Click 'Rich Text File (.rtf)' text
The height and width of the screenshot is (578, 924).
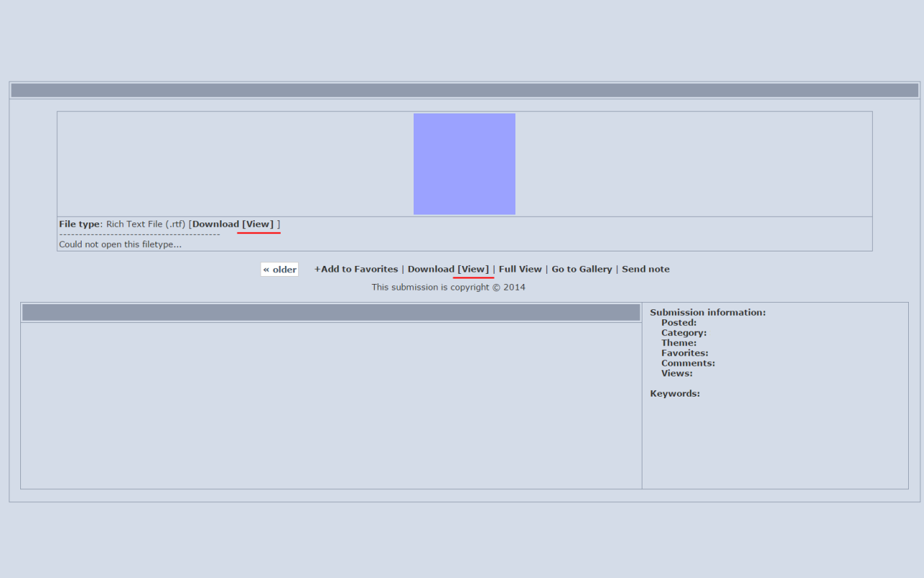point(146,224)
